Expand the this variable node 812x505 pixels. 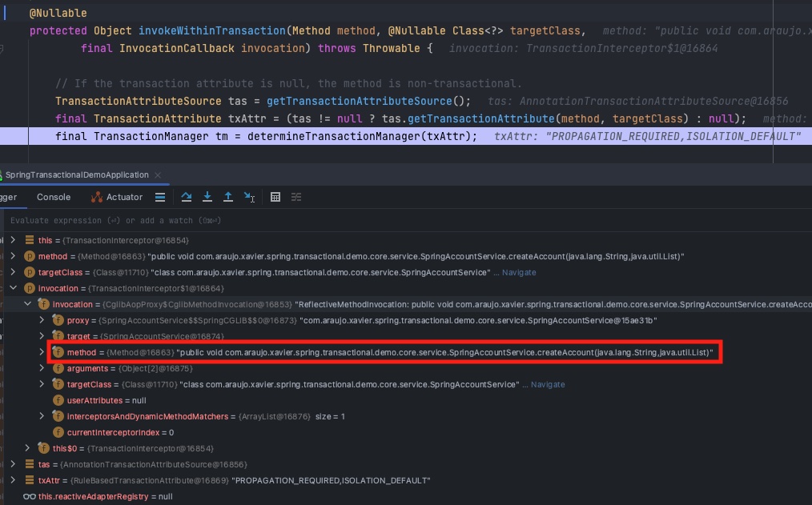pos(14,240)
